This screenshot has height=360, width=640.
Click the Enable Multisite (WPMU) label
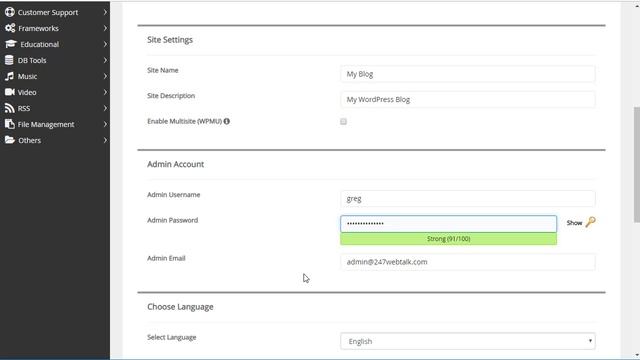tap(184, 121)
